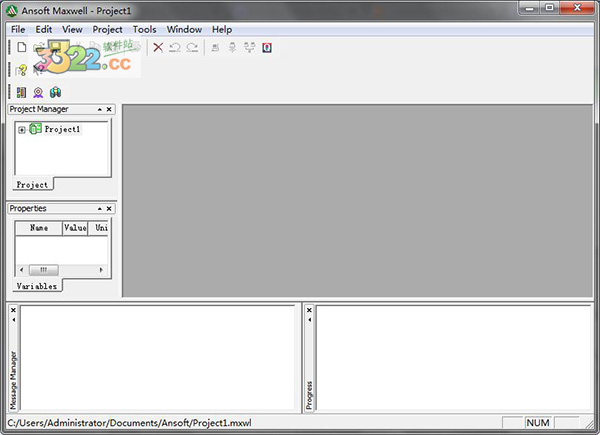This screenshot has height=435, width=600.
Task: Click the NUM status bar indicator
Action: (538, 423)
